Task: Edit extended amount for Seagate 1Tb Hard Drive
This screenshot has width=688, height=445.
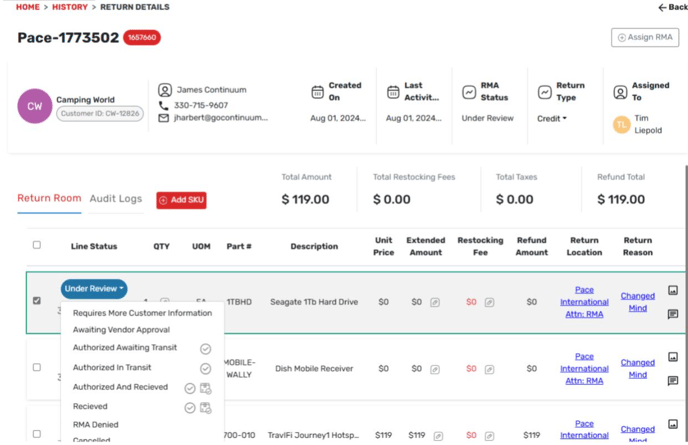Action: coord(435,302)
